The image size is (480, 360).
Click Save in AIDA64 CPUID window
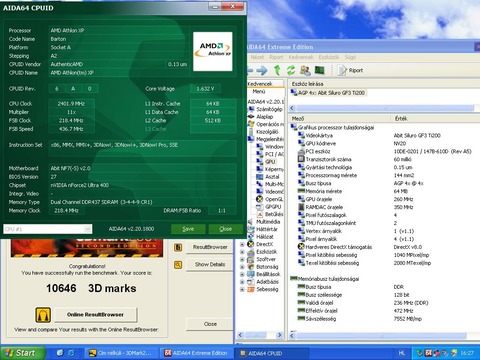(188, 229)
